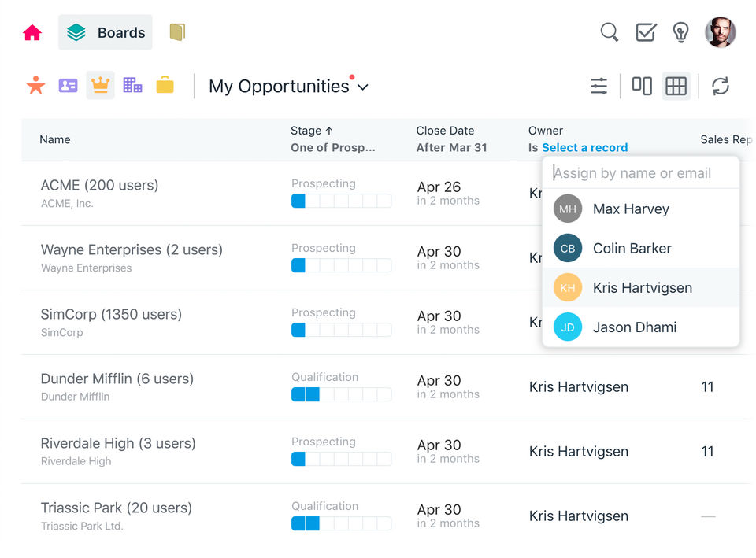Image resolution: width=756 pixels, height=558 pixels.
Task: Edit the 'One of Prosp...' stage filter
Action: point(332,147)
